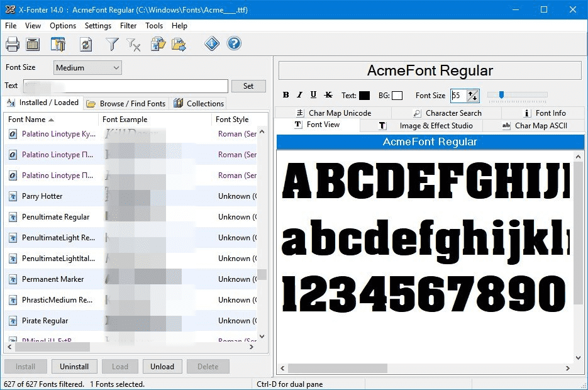The image size is (588, 390).
Task: Click the Uninstall button
Action: pyautogui.click(x=74, y=366)
